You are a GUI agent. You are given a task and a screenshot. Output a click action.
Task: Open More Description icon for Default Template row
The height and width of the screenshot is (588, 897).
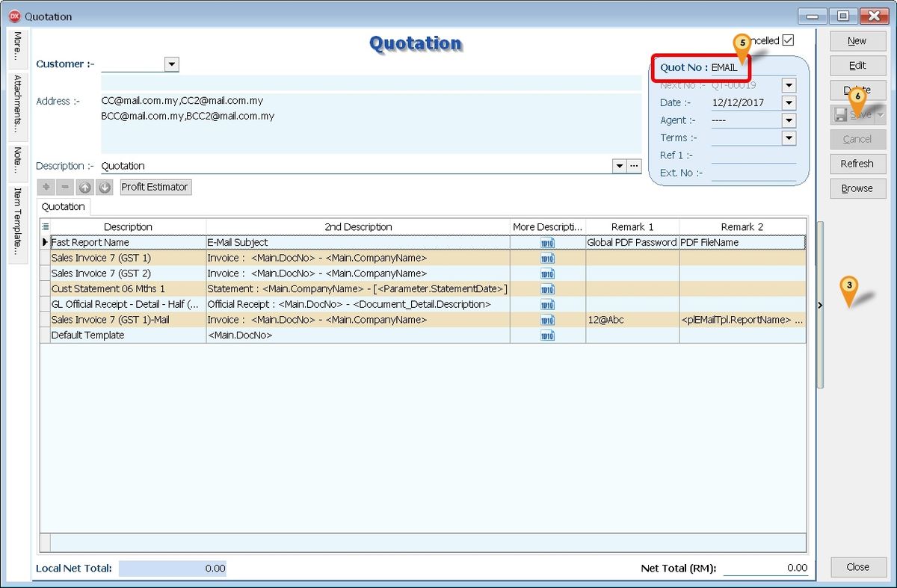[x=546, y=335]
